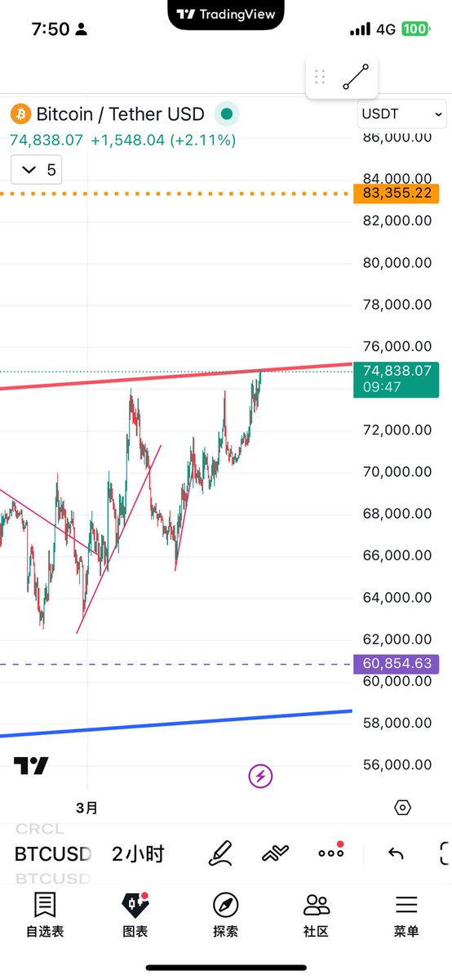Tap the undo arrow

[x=396, y=854]
